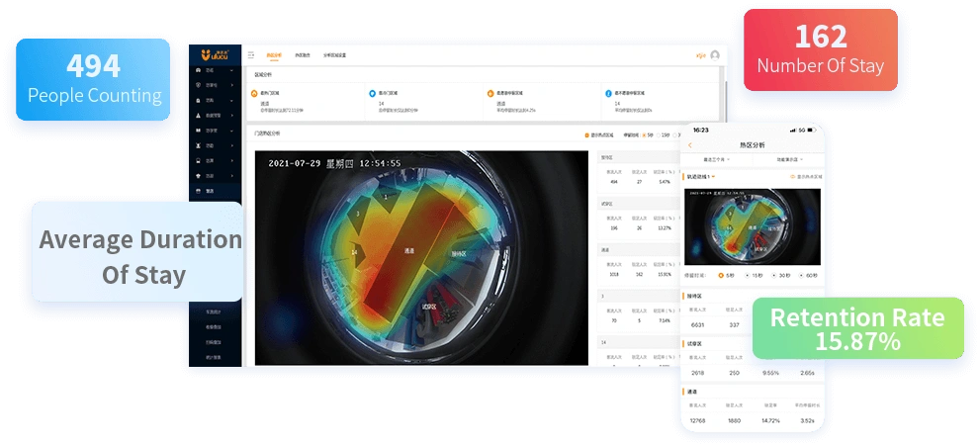
Task: Open the user avatar profile icon
Action: (715, 55)
